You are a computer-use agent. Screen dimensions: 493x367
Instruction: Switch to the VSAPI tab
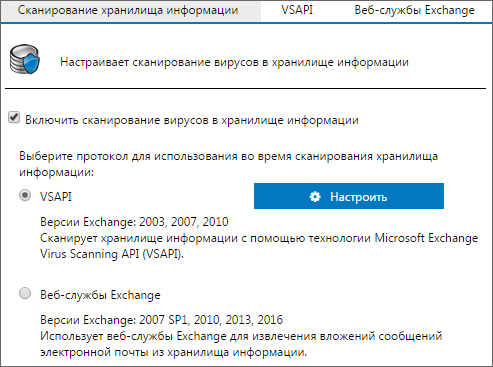pyautogui.click(x=297, y=10)
